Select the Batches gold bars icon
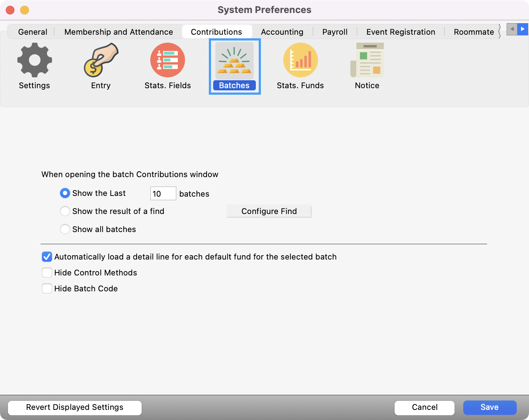The width and height of the screenshot is (529, 420). (234, 60)
